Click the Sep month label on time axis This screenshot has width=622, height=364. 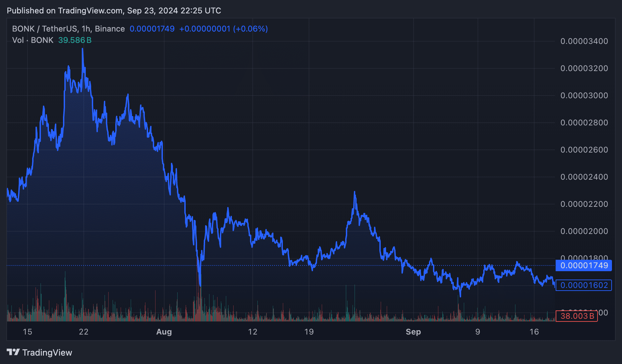pyautogui.click(x=413, y=332)
